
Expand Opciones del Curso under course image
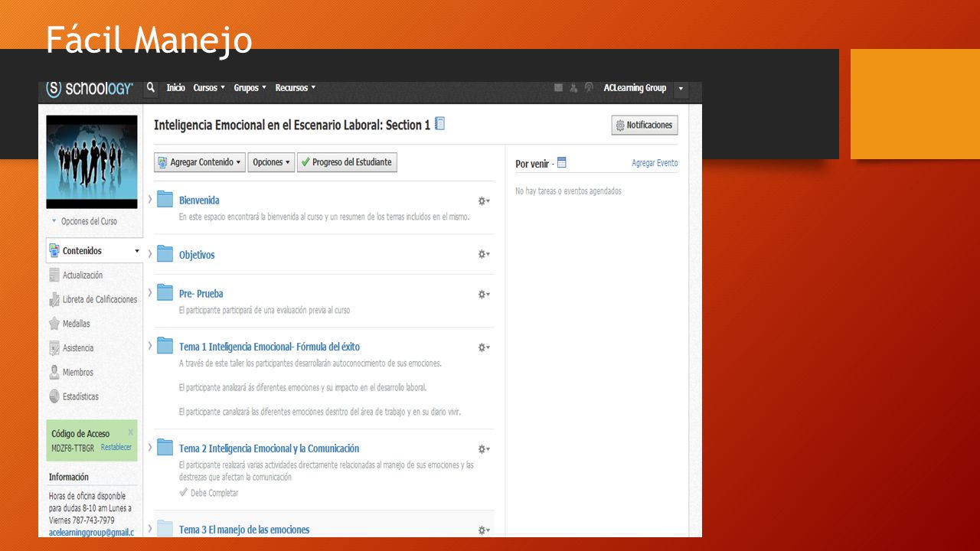tap(84, 221)
